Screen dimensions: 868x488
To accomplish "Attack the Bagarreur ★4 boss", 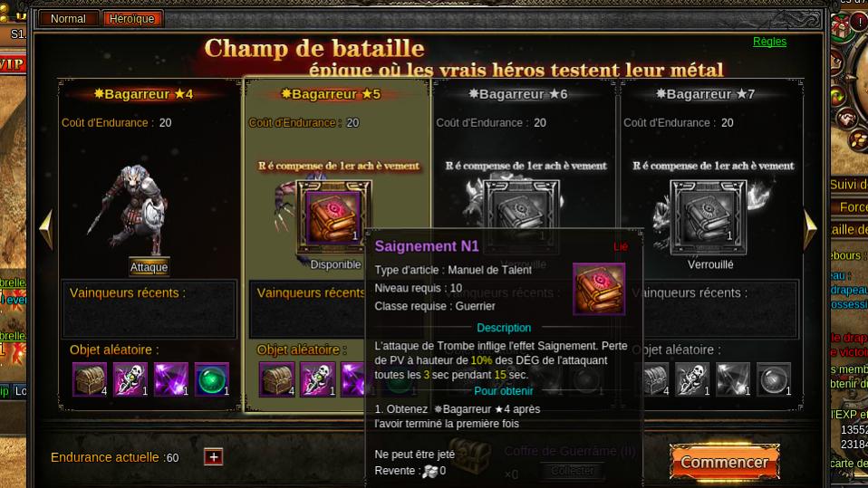I will (149, 267).
